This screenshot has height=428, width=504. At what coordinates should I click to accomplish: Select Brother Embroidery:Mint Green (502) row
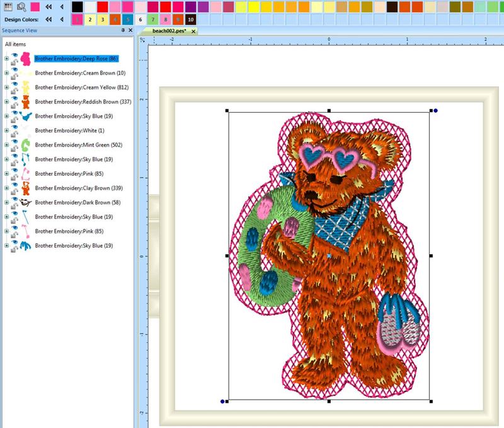point(78,145)
